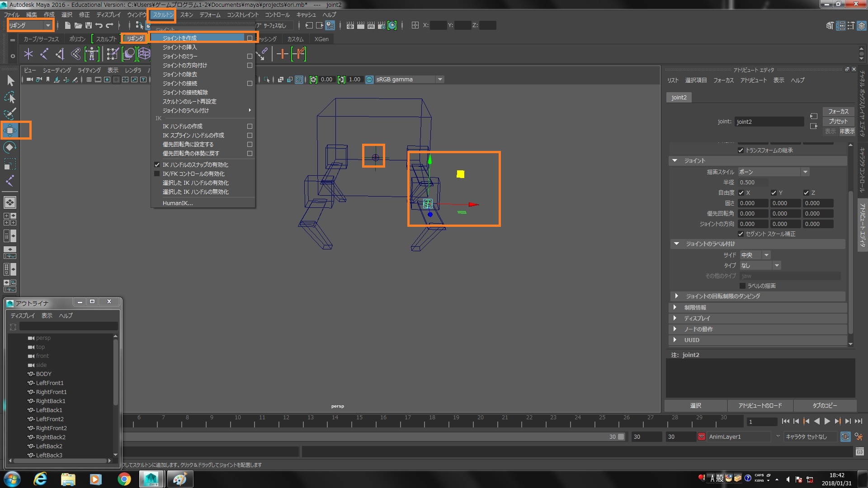Screen dimensions: 868x488
Task: Click the Open Scene folder icon
Action: (x=78, y=25)
